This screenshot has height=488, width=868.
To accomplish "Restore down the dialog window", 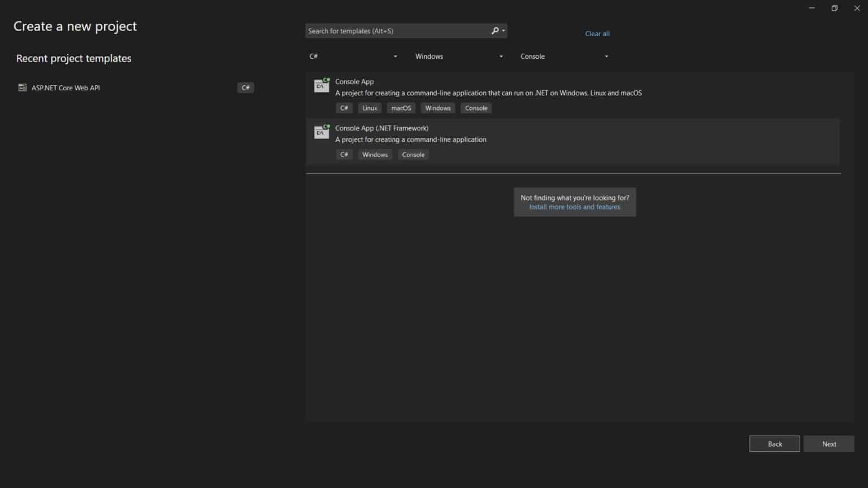I will 834,8.
